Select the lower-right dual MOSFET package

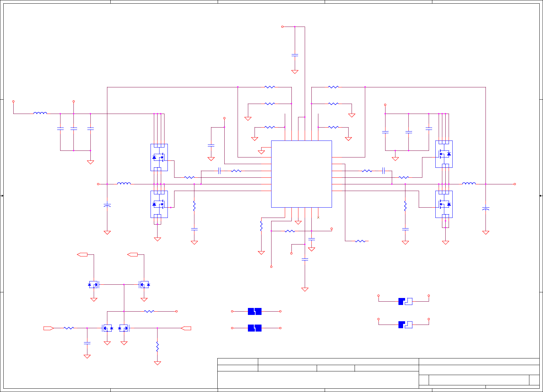click(x=444, y=204)
